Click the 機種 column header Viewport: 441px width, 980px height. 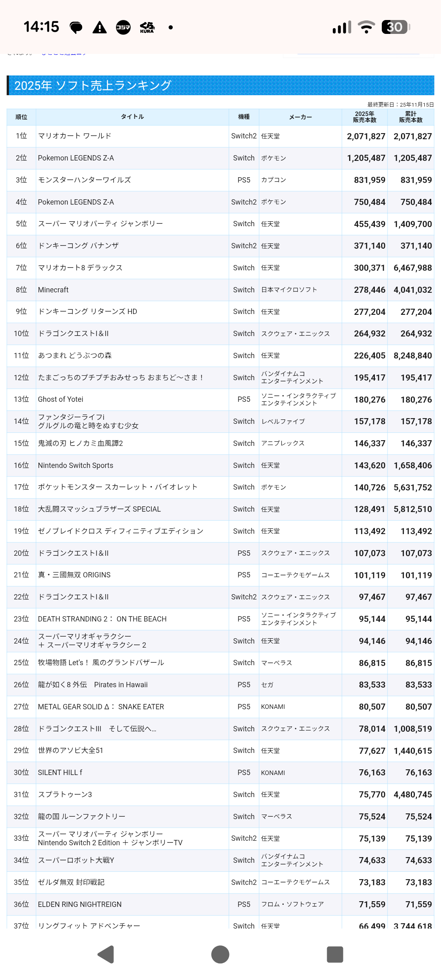click(x=244, y=117)
